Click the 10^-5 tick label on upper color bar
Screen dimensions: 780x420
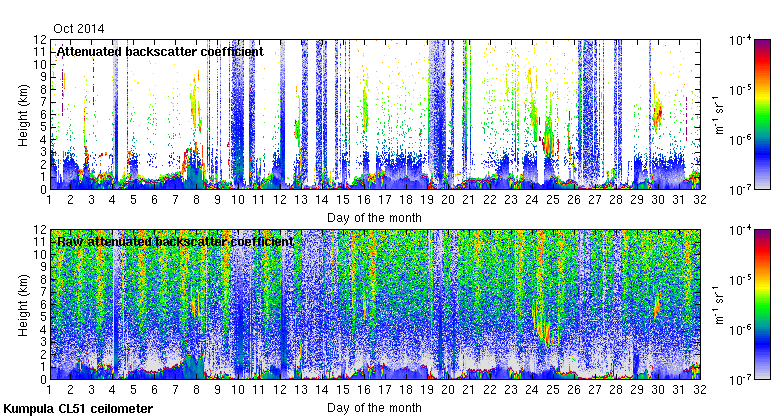coord(740,90)
